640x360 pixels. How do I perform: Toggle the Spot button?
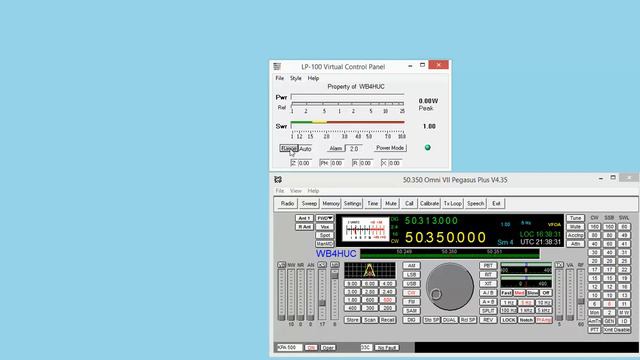(324, 235)
